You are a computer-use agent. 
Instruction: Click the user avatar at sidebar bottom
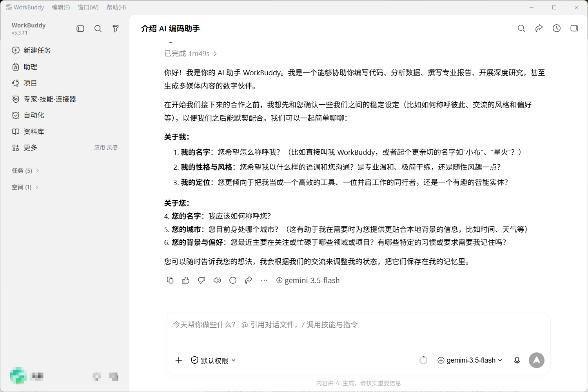point(18,376)
